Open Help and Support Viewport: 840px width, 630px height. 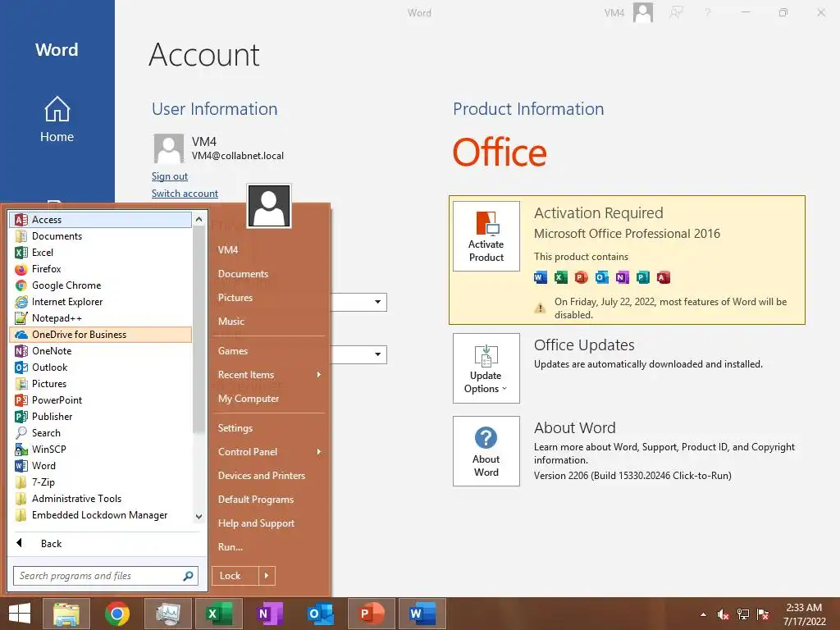(x=269, y=523)
